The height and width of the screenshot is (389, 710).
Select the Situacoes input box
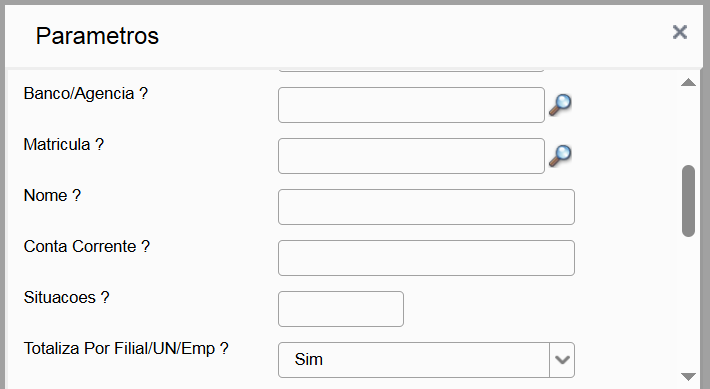341,309
